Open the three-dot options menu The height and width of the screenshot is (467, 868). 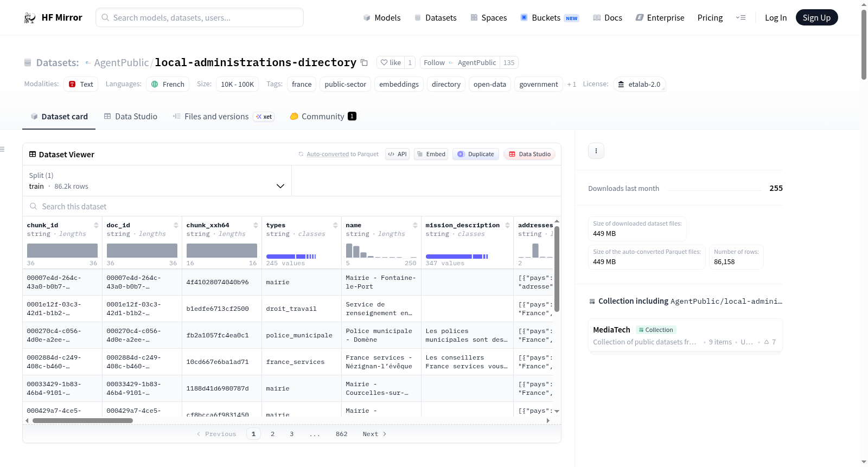596,151
